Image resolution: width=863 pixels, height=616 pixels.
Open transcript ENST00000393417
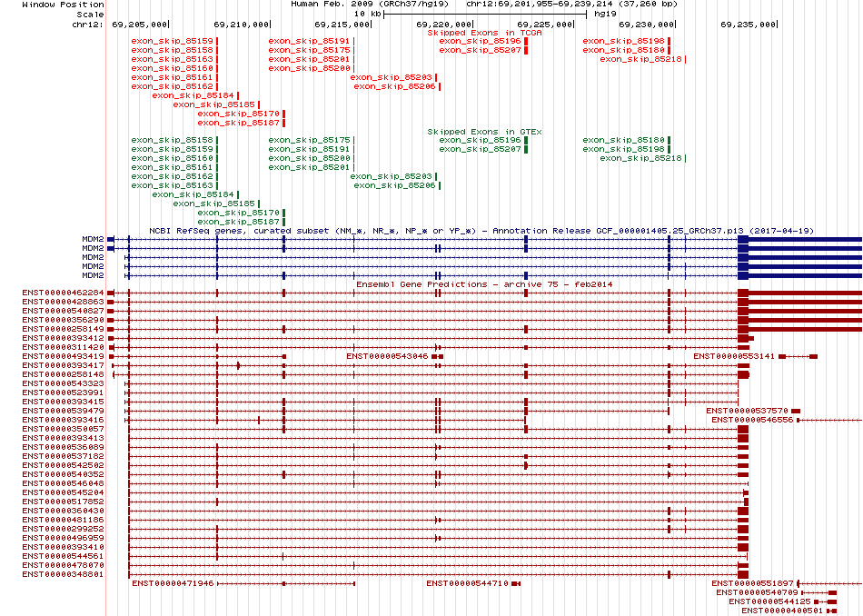click(64, 365)
